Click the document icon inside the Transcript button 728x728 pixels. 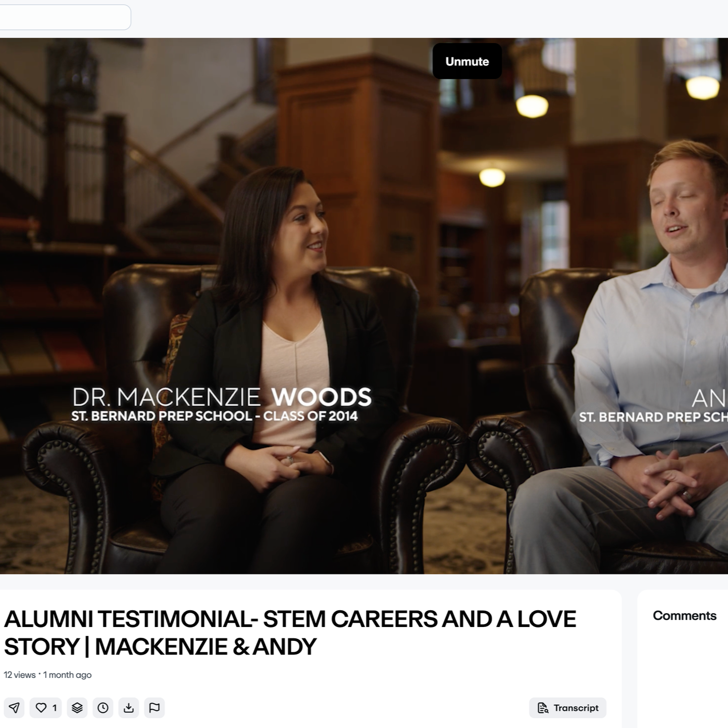[543, 708]
